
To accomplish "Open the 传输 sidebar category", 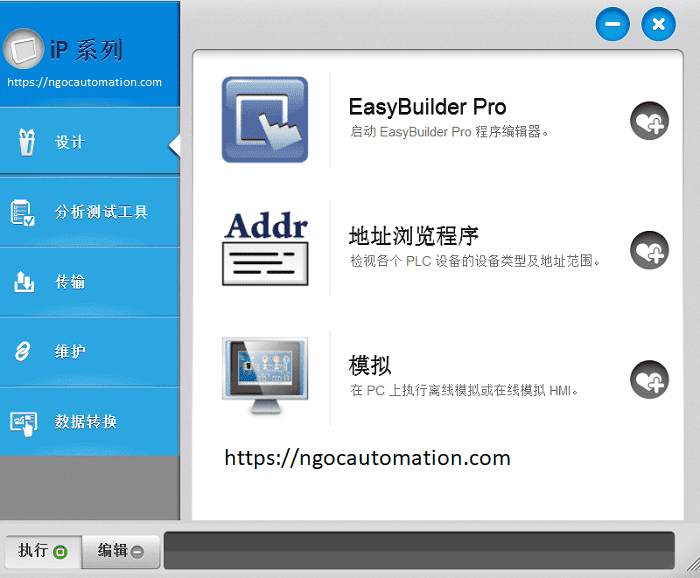I will click(x=90, y=282).
